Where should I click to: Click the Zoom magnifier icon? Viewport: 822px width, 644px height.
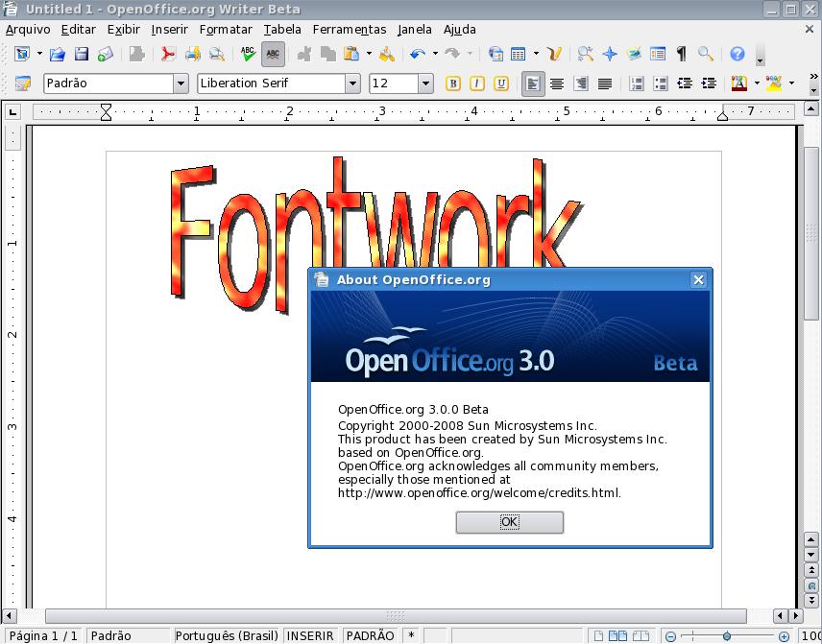(706, 54)
